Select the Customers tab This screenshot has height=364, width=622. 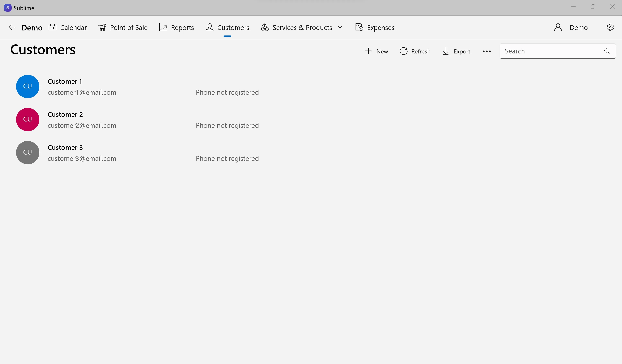coord(227,27)
